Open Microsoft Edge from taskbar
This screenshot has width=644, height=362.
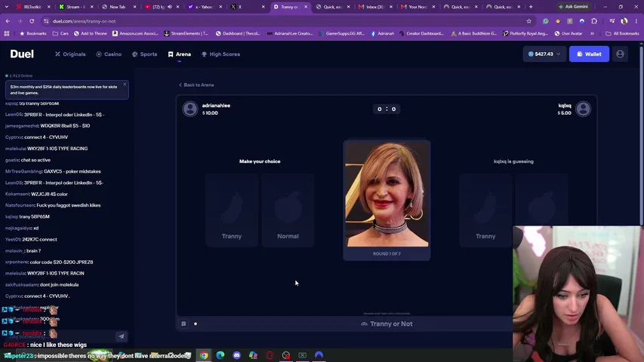tap(220, 355)
